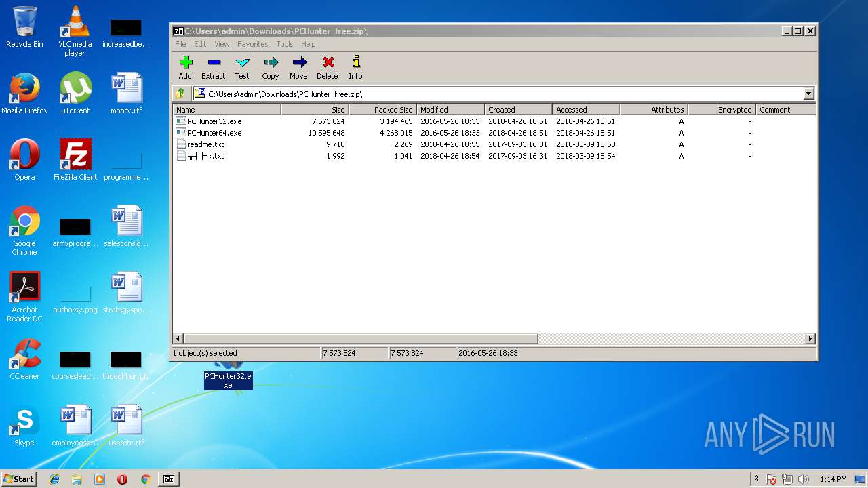This screenshot has height=488, width=868.
Task: Select Mozilla Firefox desktop icon
Action: 24,94
